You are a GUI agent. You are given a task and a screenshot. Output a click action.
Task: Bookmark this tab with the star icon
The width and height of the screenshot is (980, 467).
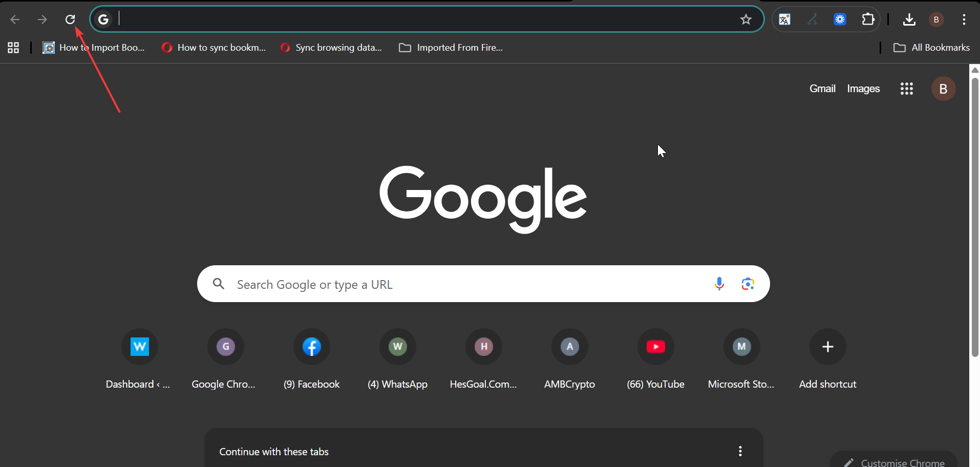tap(746, 19)
